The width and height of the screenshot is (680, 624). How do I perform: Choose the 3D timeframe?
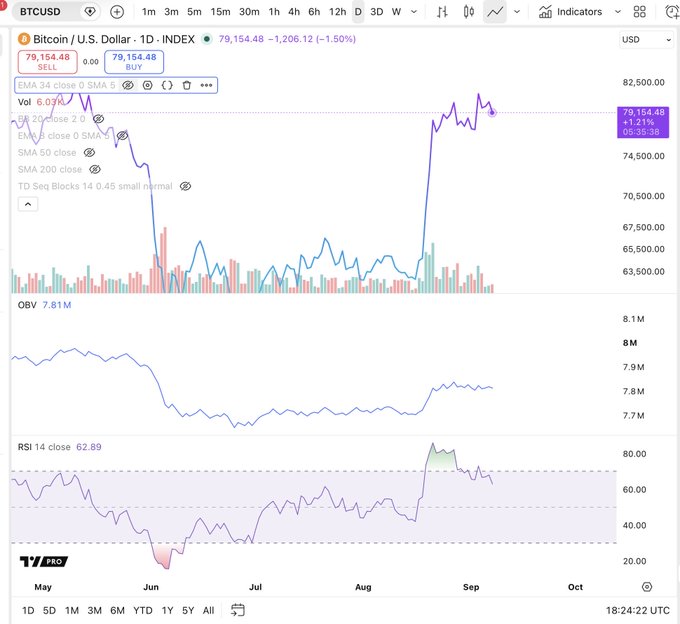376,12
